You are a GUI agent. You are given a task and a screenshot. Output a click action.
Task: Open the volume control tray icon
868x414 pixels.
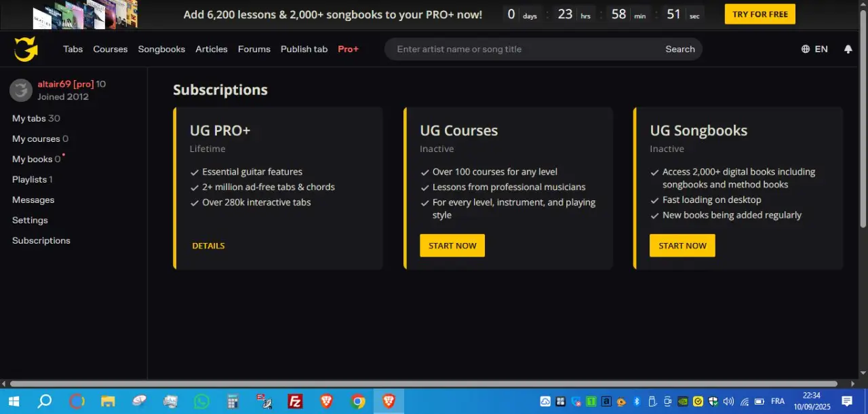tap(728, 401)
